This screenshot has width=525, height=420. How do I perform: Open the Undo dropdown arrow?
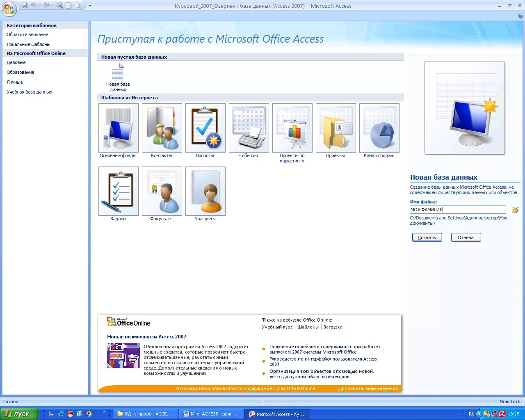[40, 6]
